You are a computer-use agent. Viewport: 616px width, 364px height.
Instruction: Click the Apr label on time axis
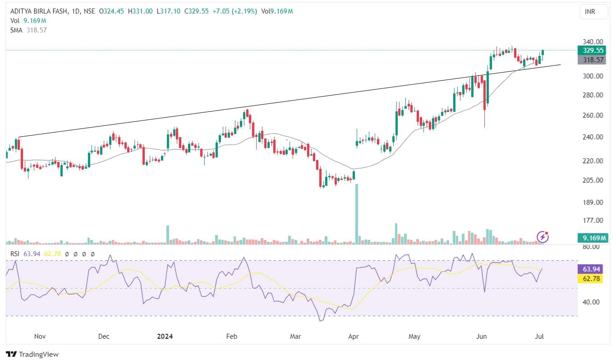[354, 336]
